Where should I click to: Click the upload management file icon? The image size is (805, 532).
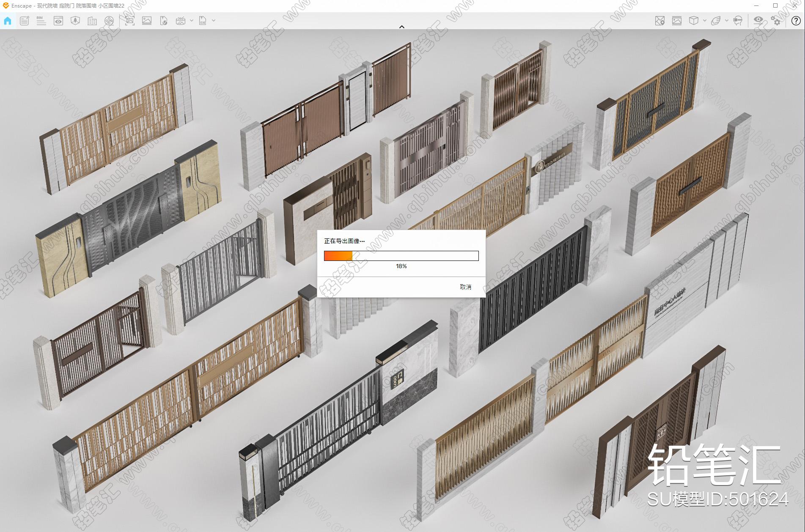tap(164, 20)
